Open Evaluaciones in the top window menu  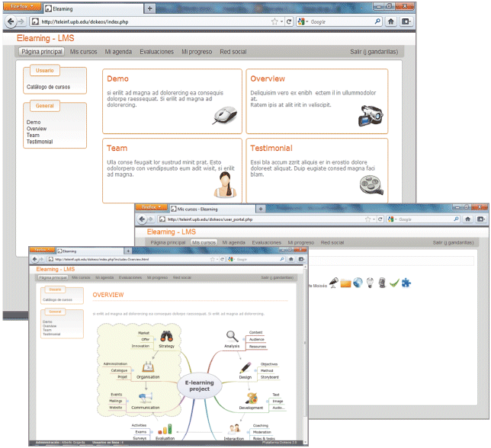[x=156, y=52]
